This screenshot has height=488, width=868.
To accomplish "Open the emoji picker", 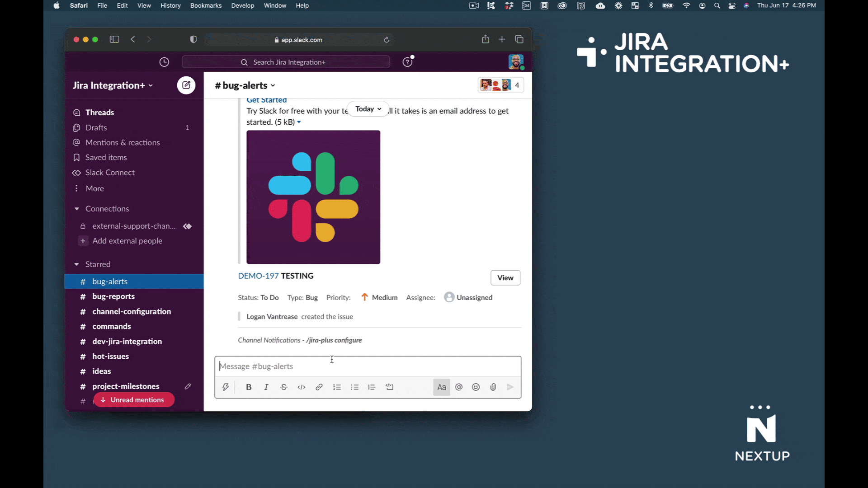I will click(476, 387).
